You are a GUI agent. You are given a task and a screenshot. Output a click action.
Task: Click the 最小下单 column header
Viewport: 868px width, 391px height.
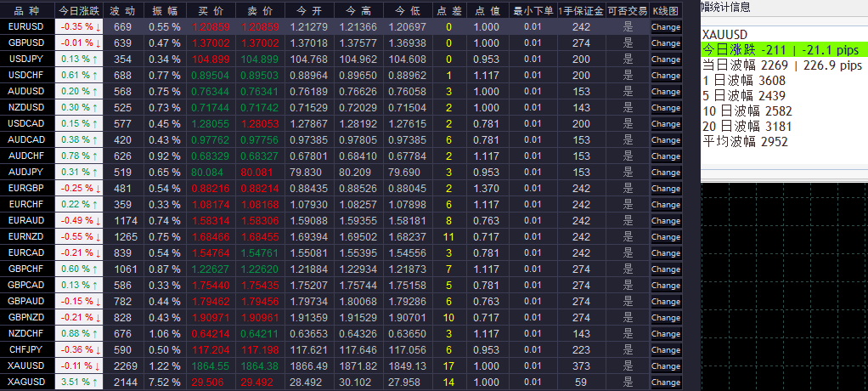point(533,10)
